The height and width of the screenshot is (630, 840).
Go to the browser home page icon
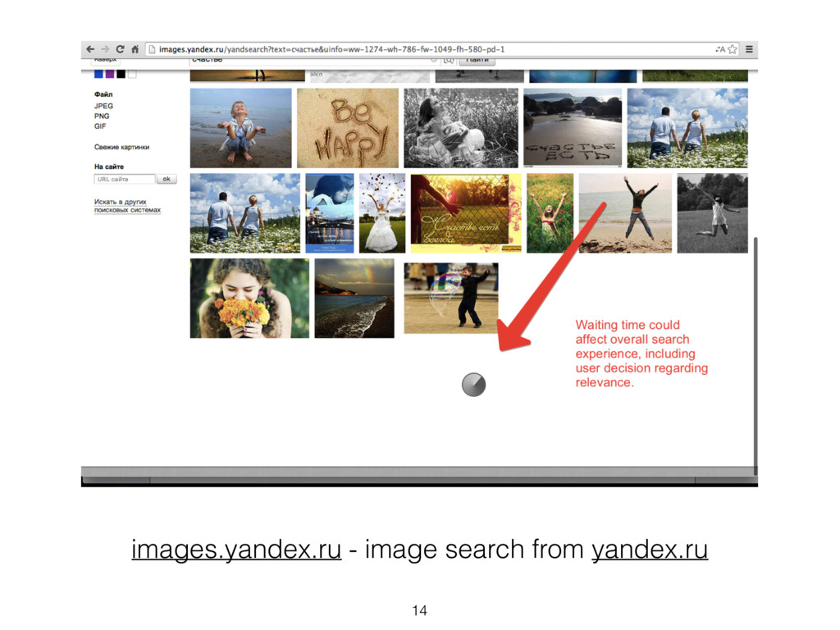click(135, 48)
